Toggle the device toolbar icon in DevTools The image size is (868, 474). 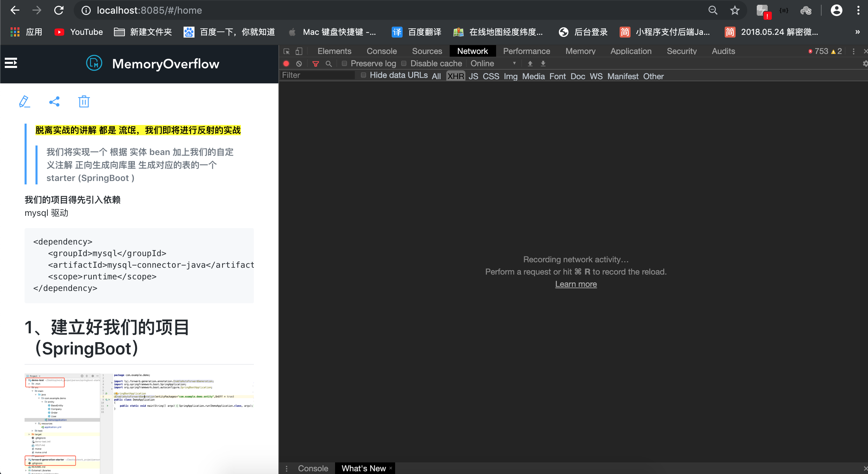299,51
